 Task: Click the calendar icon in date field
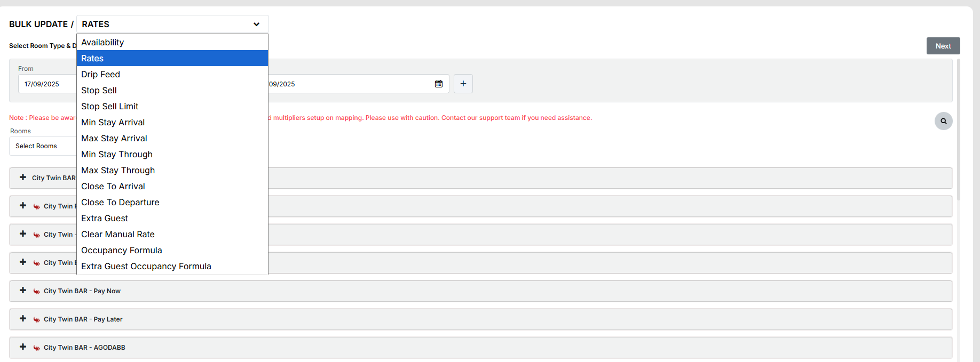tap(439, 84)
